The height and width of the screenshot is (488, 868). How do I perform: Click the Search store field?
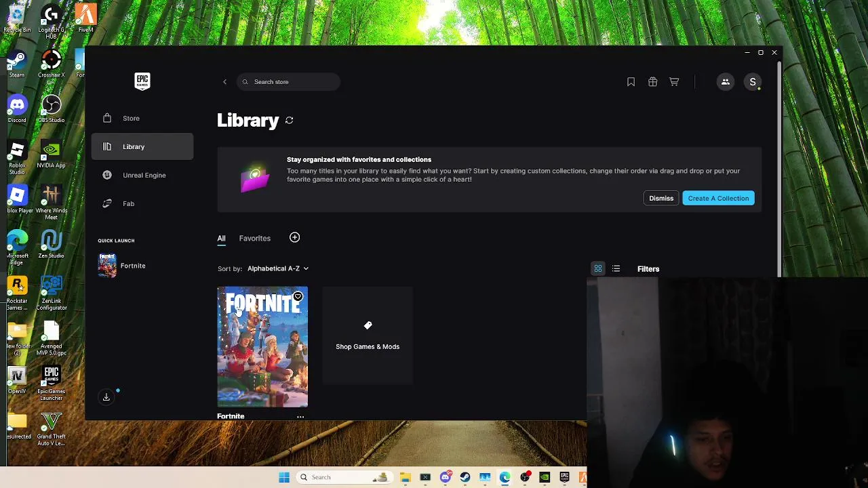point(289,82)
